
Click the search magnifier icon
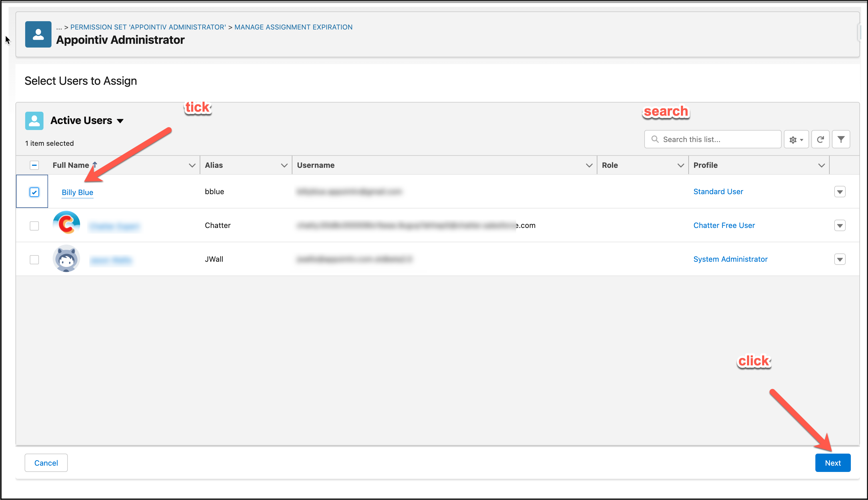[x=655, y=139]
